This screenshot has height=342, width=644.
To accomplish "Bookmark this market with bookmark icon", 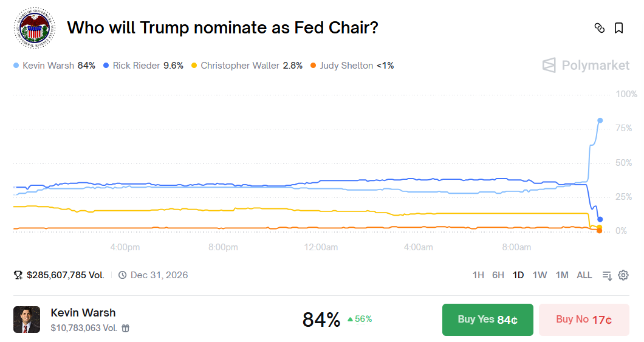I will tap(618, 28).
